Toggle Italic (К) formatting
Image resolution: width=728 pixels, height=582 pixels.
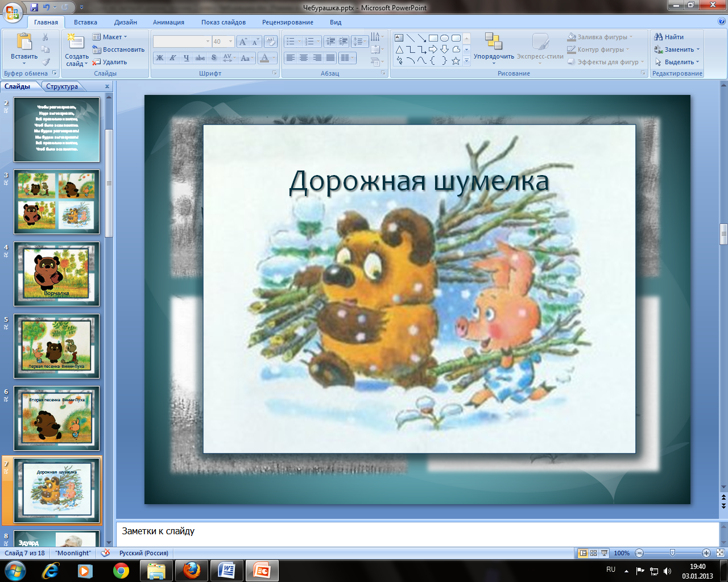(x=173, y=58)
